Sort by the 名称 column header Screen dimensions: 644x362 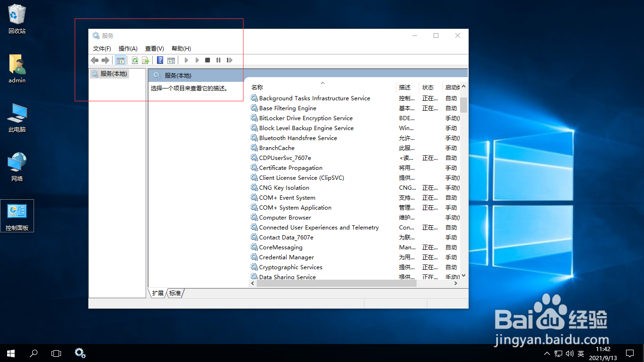tap(322, 88)
